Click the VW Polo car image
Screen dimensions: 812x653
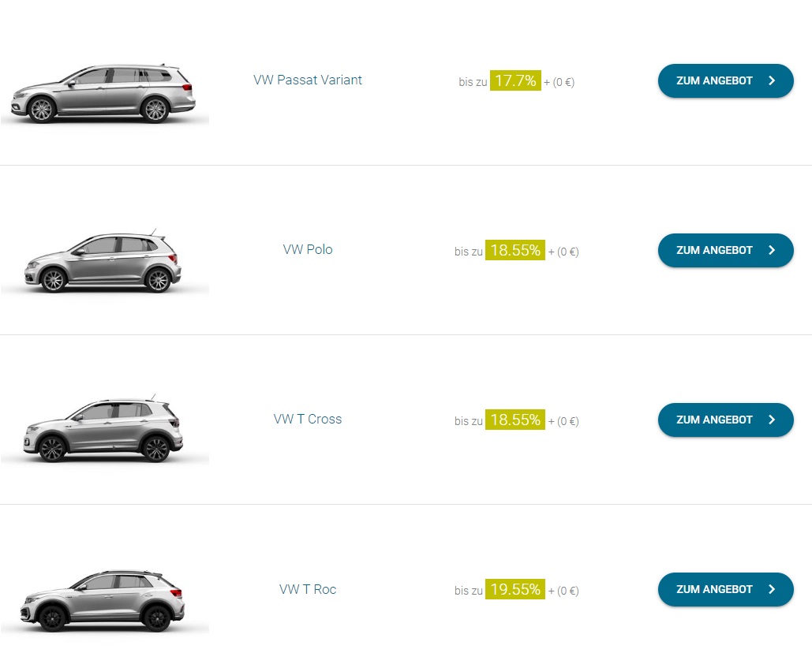pyautogui.click(x=103, y=262)
